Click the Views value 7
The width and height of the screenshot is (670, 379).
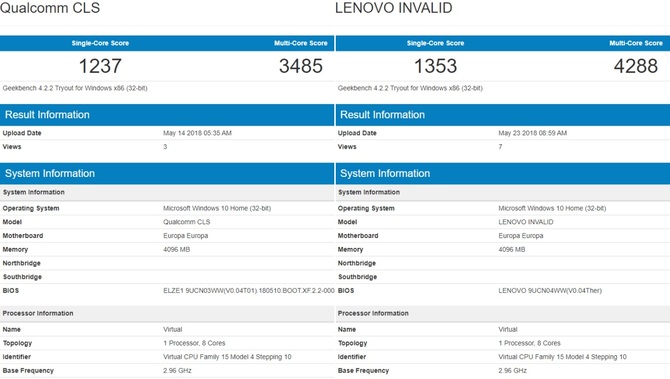(x=500, y=147)
